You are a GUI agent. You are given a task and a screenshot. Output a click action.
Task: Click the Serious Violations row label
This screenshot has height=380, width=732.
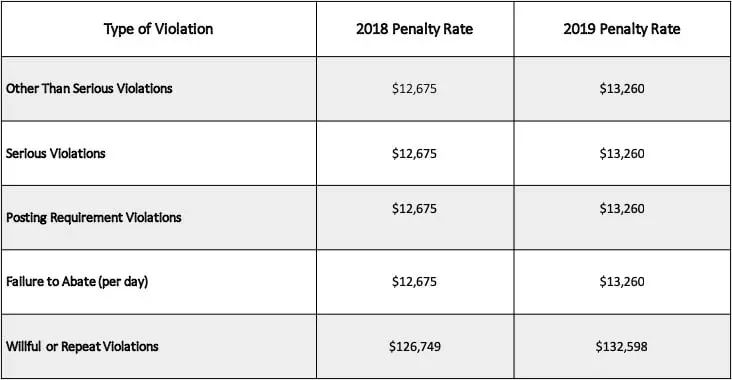tap(56, 153)
